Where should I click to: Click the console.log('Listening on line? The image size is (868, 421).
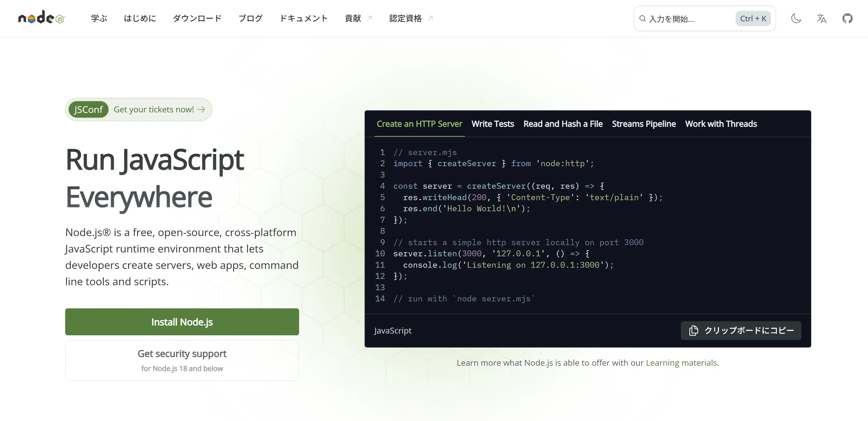tap(508, 265)
